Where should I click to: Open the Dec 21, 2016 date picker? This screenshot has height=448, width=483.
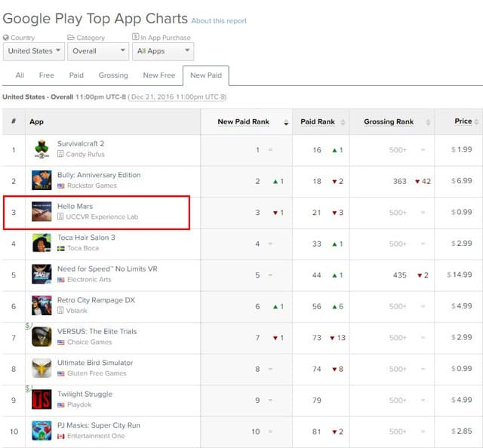pyautogui.click(x=177, y=97)
